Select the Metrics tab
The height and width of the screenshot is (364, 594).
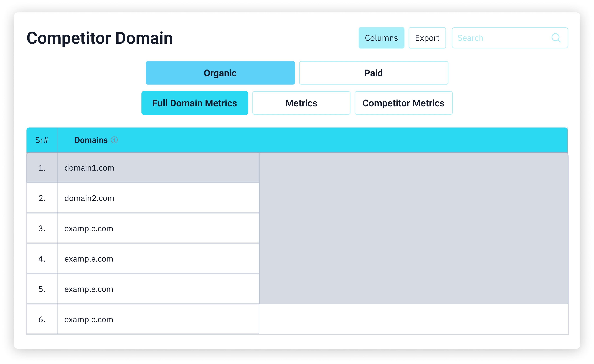(x=301, y=103)
